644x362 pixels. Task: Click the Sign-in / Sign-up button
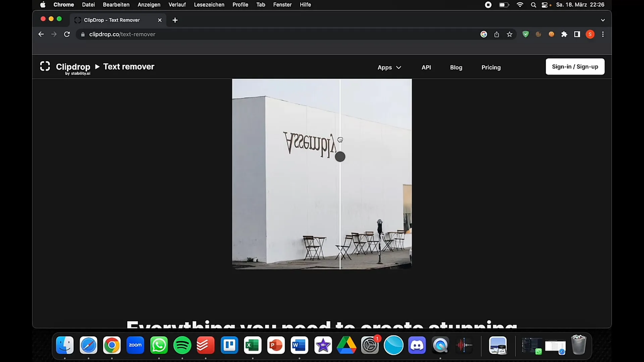coord(575,66)
